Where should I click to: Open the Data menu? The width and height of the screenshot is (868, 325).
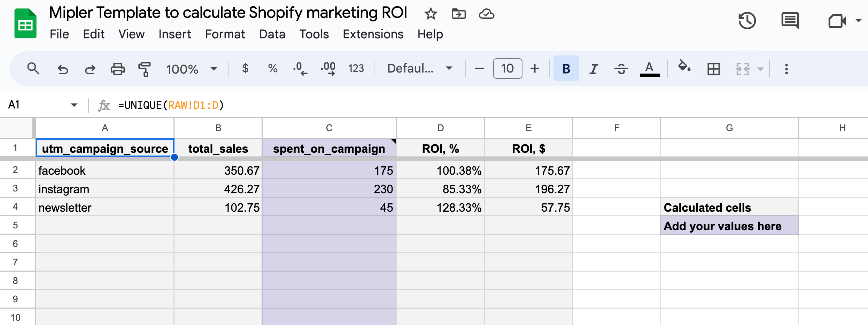[x=272, y=34]
